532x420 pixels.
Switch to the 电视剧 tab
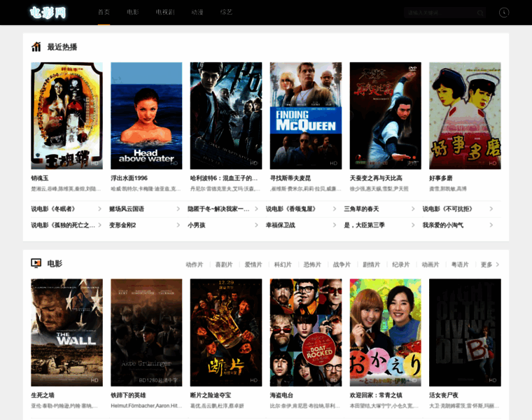[x=165, y=12]
